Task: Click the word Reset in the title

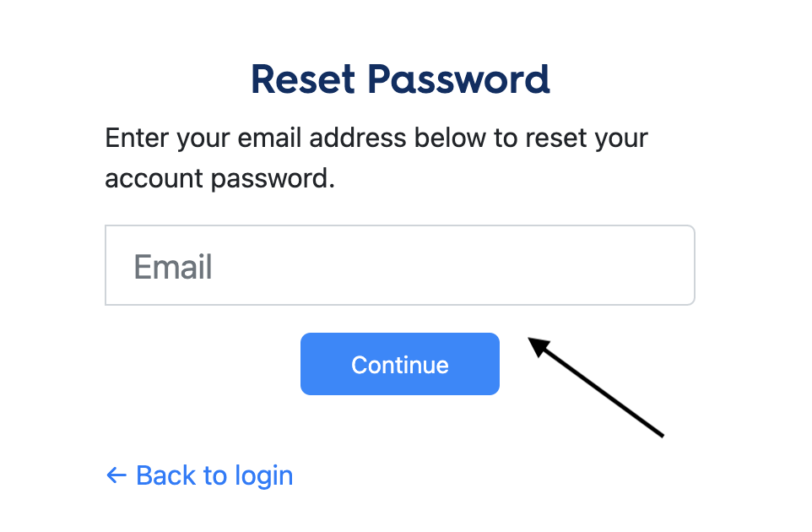Action: (303, 79)
